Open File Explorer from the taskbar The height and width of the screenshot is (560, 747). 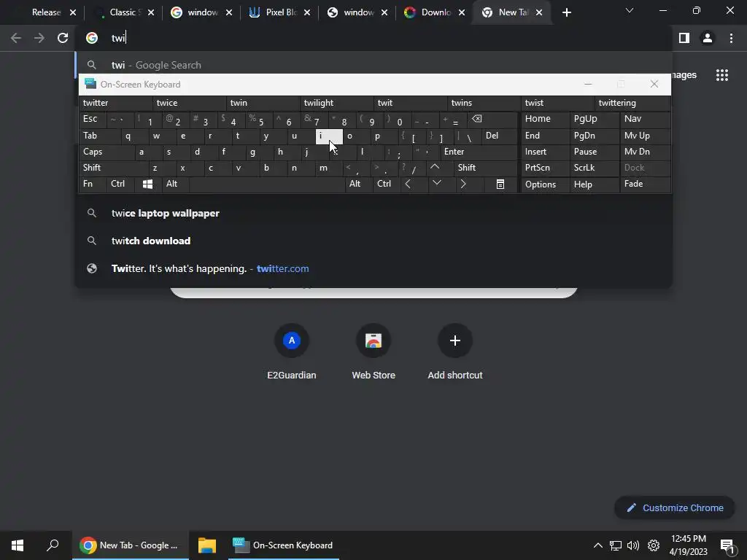[x=207, y=545]
